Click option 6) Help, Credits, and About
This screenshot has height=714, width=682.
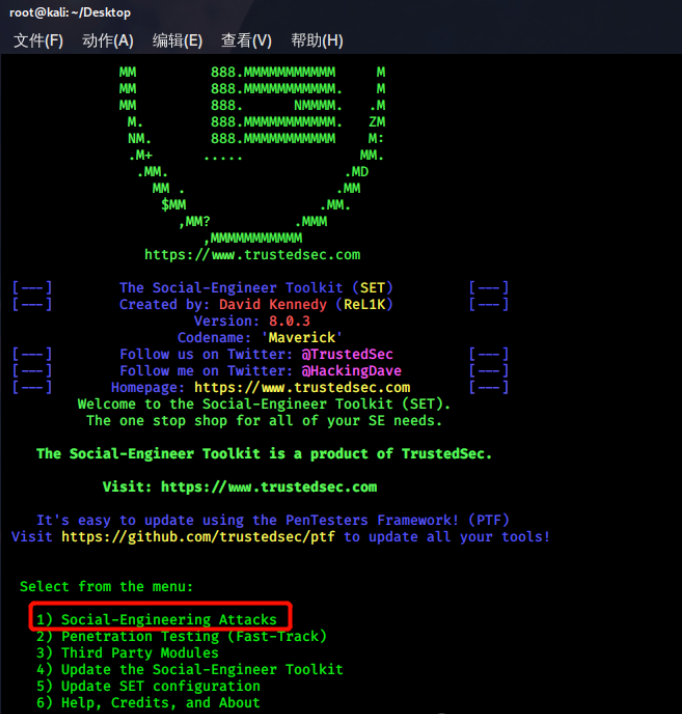(x=148, y=703)
